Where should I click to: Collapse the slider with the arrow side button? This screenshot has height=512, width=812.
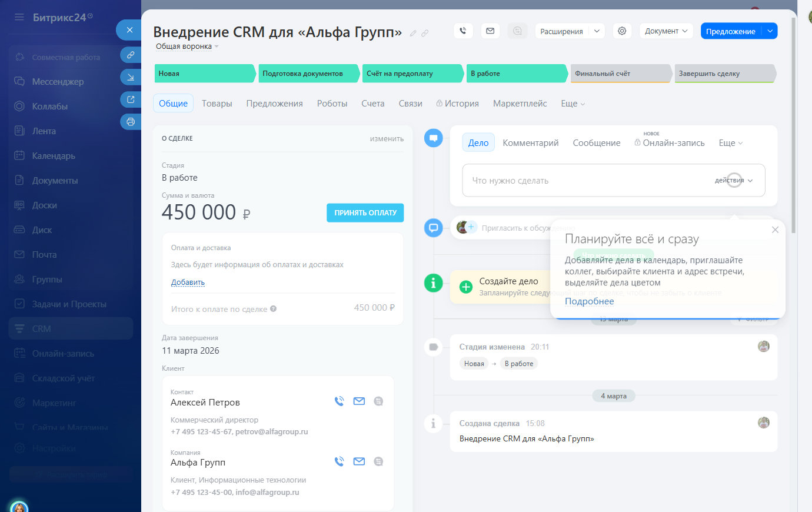click(x=131, y=77)
